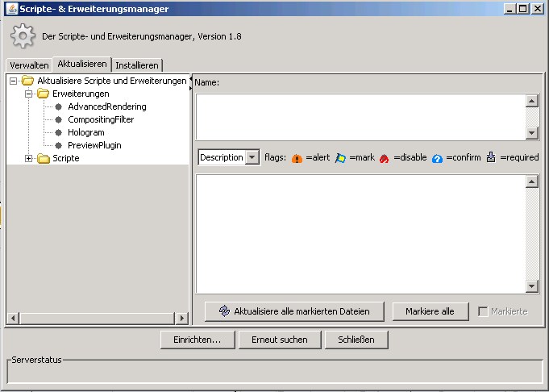Collapse the Aktualisiere Scripte und Erweiterungen root node

coord(14,81)
